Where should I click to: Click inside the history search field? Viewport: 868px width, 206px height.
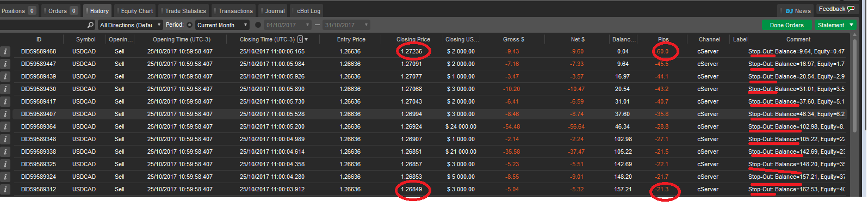tap(44, 25)
